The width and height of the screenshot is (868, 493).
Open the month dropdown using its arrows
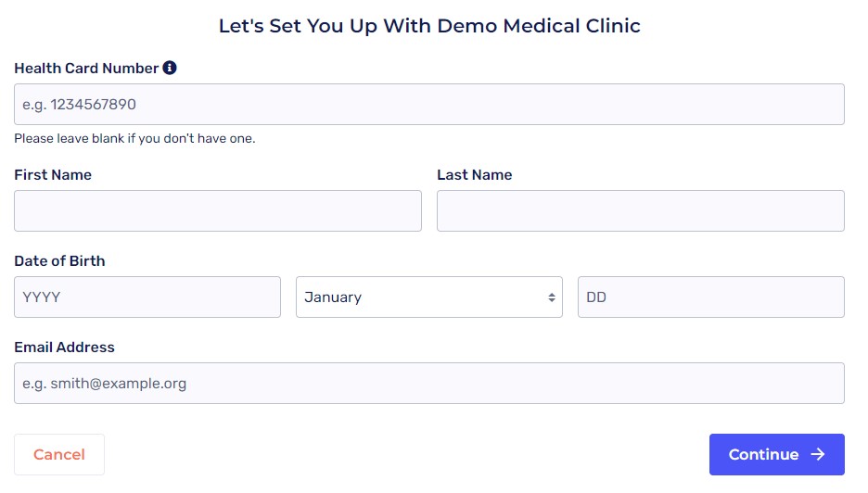pos(552,297)
